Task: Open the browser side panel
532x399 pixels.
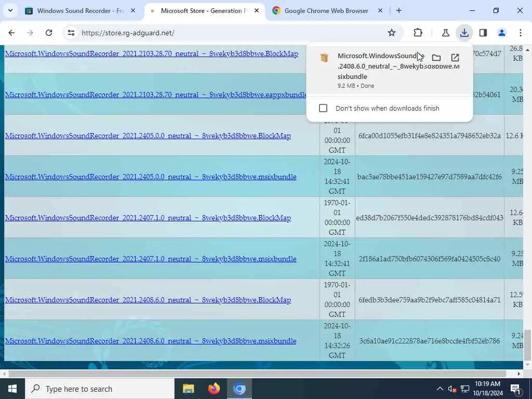Action: tap(483, 33)
